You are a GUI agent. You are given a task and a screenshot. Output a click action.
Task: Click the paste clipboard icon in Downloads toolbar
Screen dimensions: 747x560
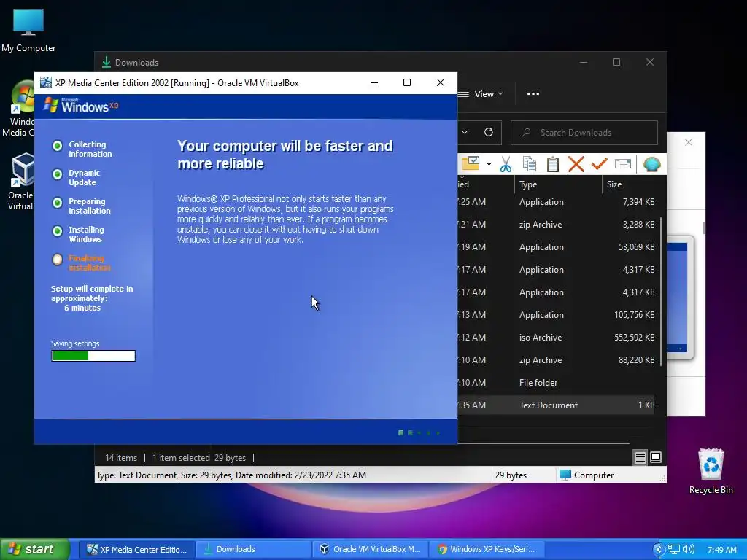point(553,164)
